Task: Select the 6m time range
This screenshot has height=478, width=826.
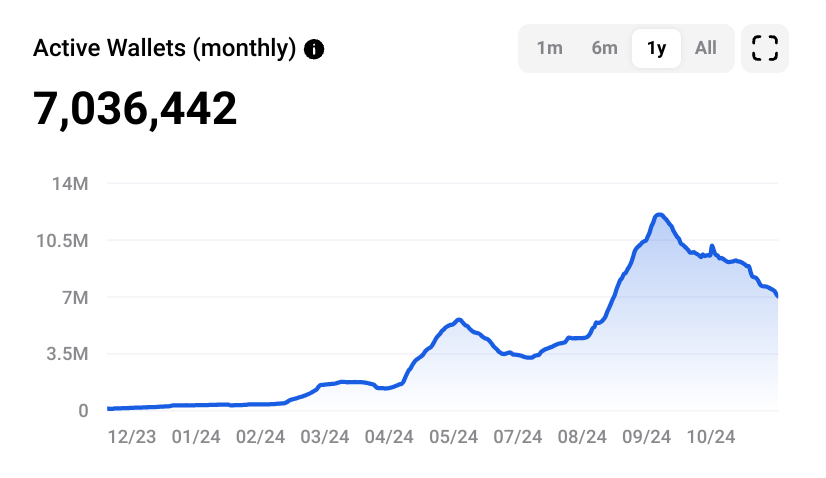Action: tap(604, 48)
